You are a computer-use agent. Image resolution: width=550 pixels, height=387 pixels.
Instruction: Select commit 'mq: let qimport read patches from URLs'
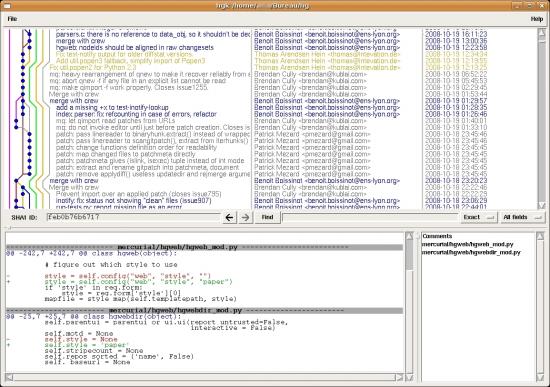pos(115,121)
